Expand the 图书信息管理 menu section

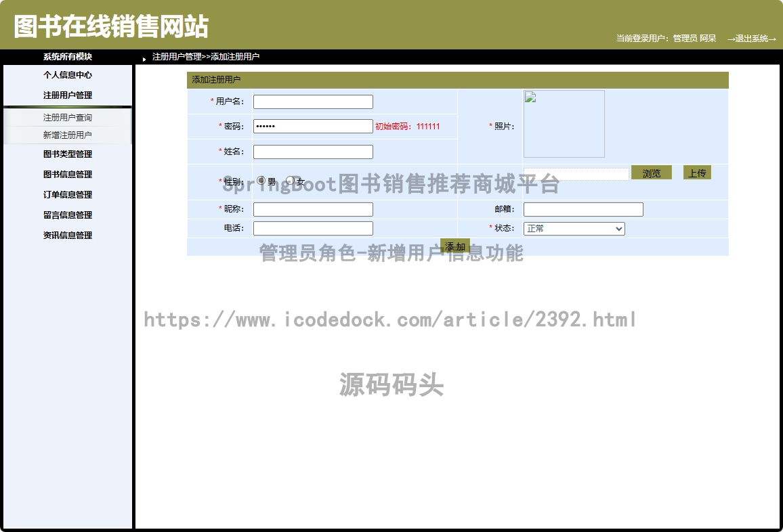click(68, 175)
